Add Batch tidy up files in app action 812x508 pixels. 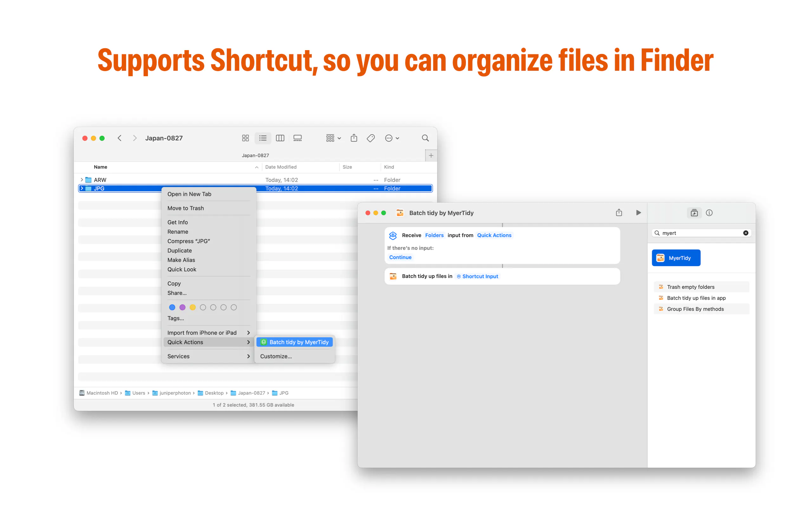coord(701,298)
